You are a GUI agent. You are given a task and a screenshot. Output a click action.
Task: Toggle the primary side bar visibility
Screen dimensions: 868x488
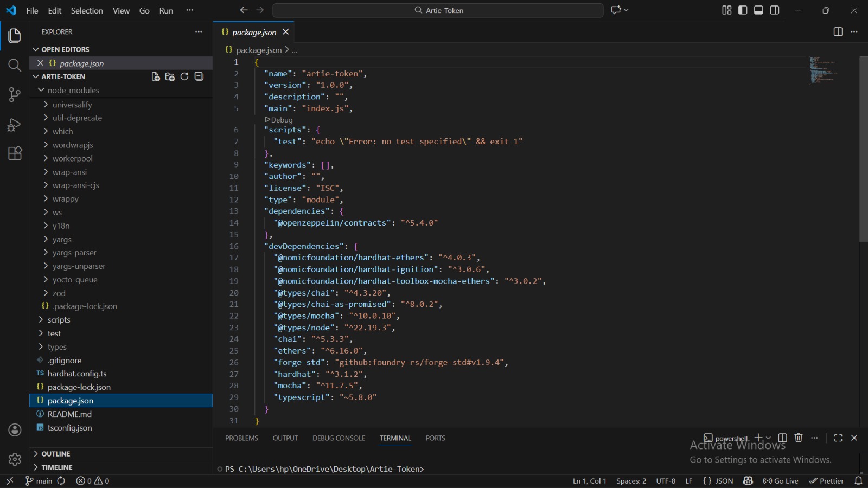click(743, 10)
